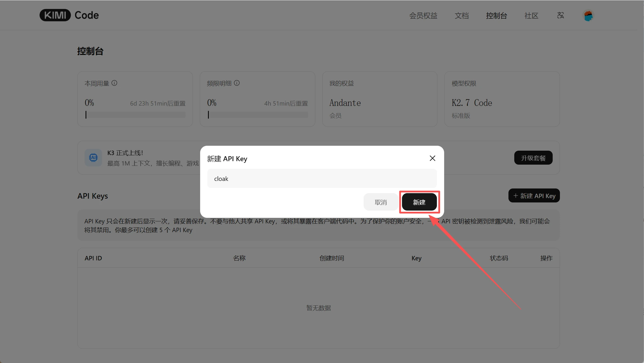Click the weekly usage progress bar
The width and height of the screenshot is (644, 363).
135,115
